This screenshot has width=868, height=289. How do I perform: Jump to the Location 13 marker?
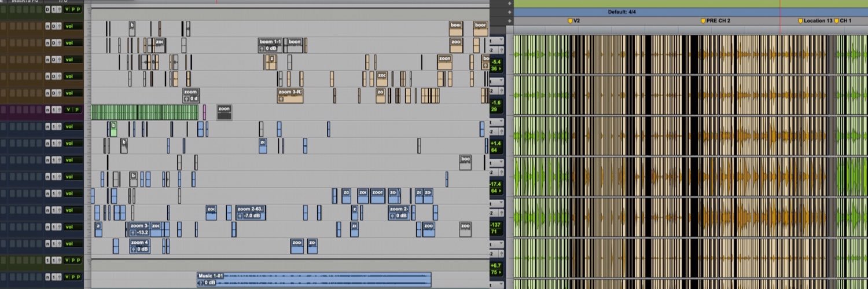click(x=801, y=21)
